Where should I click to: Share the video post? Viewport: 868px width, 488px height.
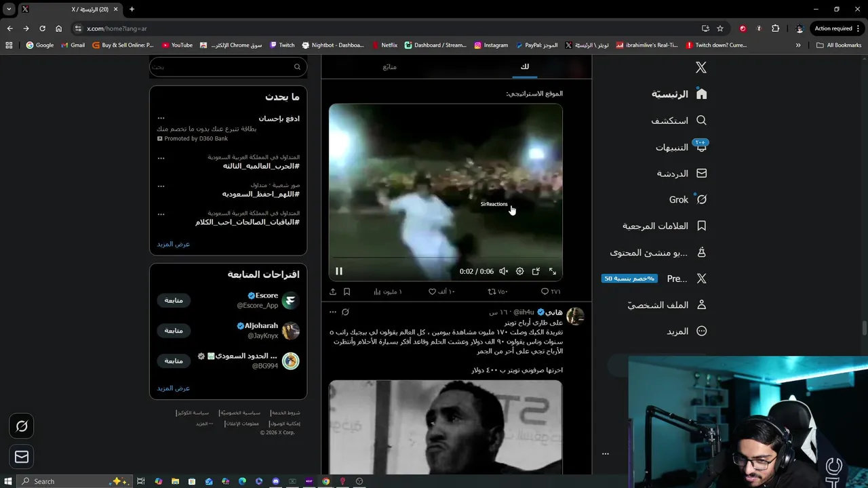(333, 291)
